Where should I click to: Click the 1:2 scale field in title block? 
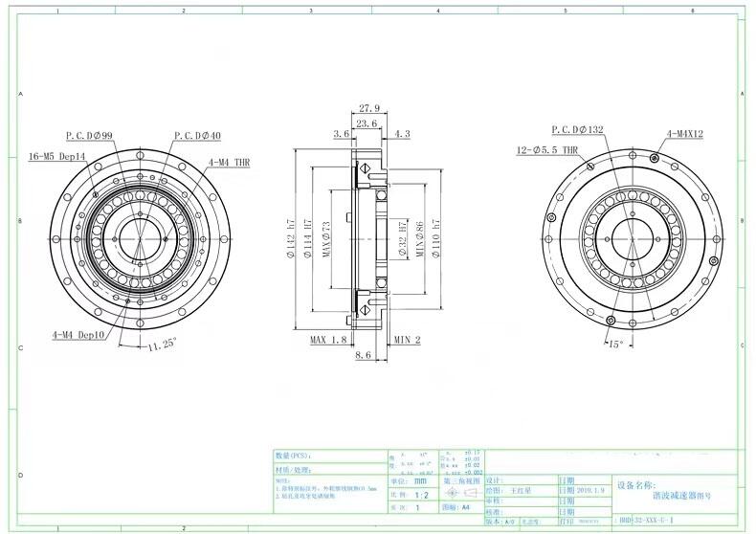click(421, 496)
